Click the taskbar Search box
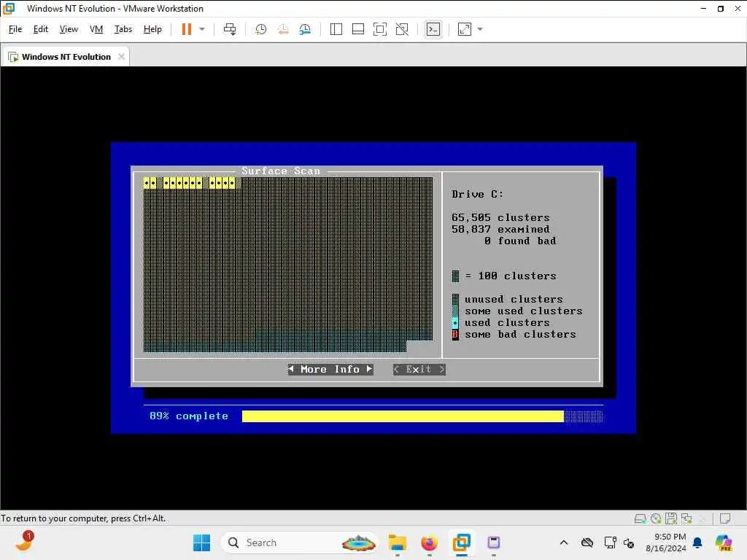The image size is (747, 560). point(299,542)
